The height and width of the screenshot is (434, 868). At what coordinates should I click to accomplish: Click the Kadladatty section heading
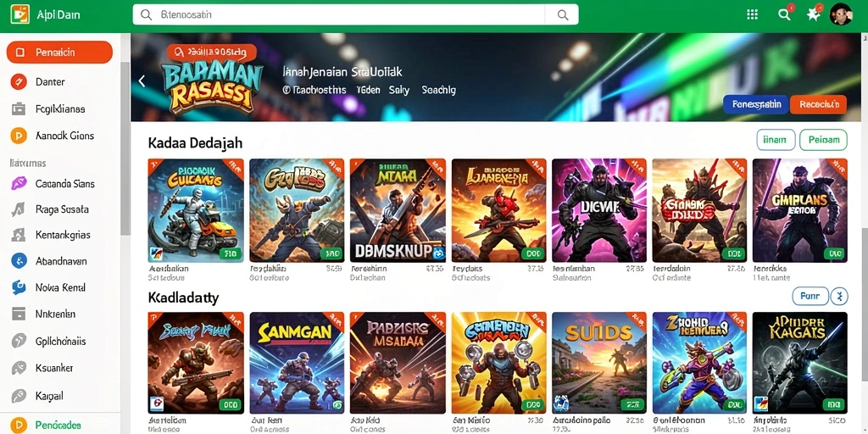coord(183,298)
